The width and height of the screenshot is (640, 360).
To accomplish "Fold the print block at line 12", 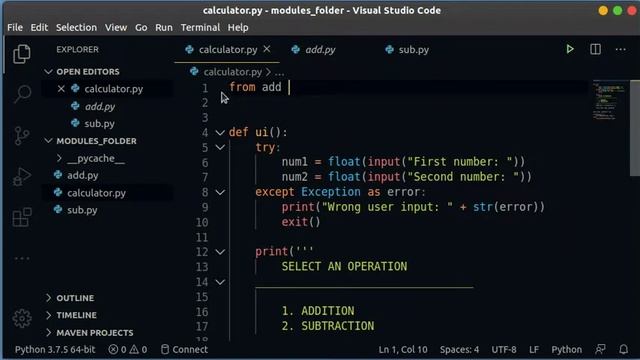I will [220, 252].
